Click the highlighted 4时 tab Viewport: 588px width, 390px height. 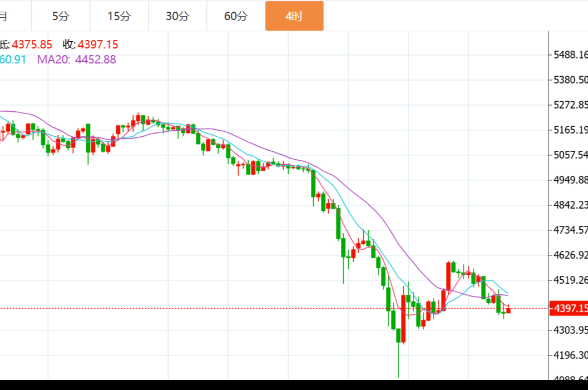point(294,16)
